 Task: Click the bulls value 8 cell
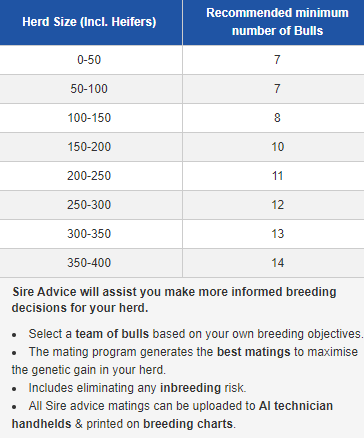click(273, 118)
